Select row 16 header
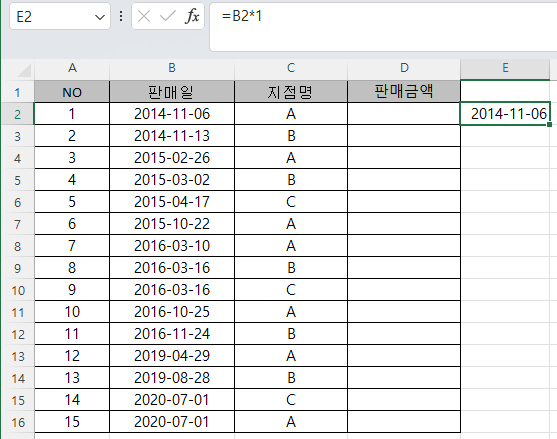 click(17, 422)
